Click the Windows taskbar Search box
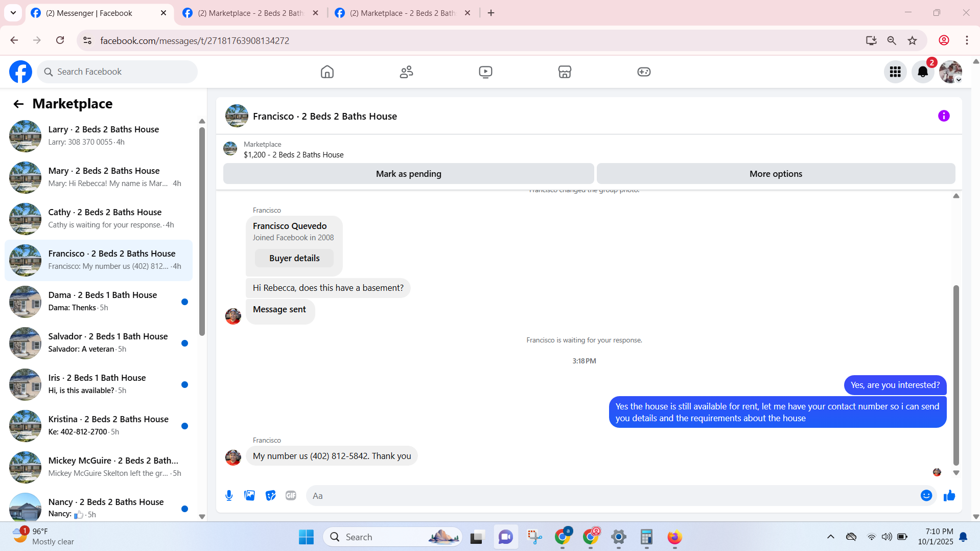The width and height of the screenshot is (980, 551). (x=392, y=537)
